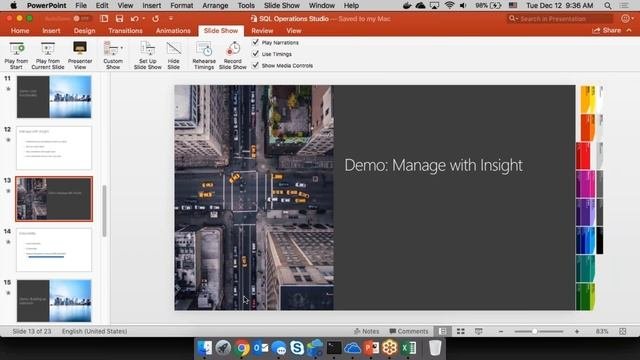The width and height of the screenshot is (640, 360).
Task: Click Slide 13 of 23 status text
Action: 32,331
